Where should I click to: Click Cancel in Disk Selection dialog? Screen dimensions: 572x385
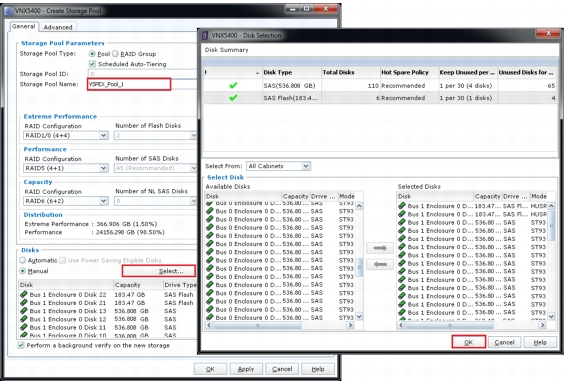point(504,342)
